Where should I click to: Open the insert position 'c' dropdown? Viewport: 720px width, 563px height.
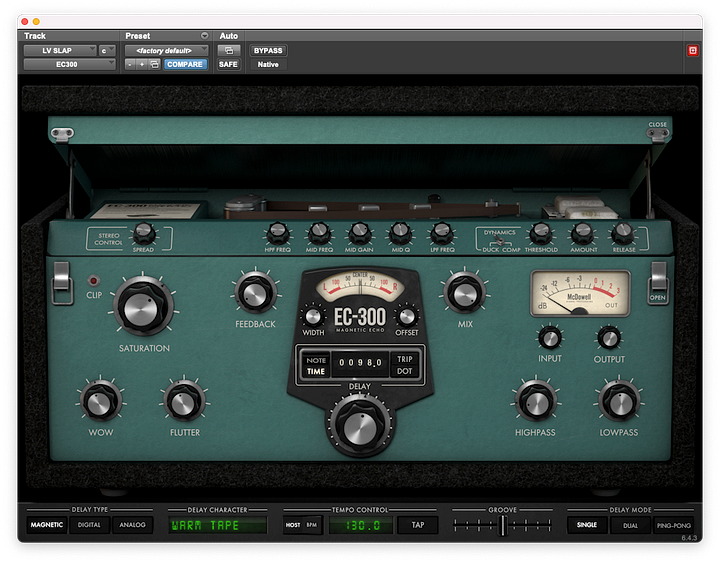[107, 51]
